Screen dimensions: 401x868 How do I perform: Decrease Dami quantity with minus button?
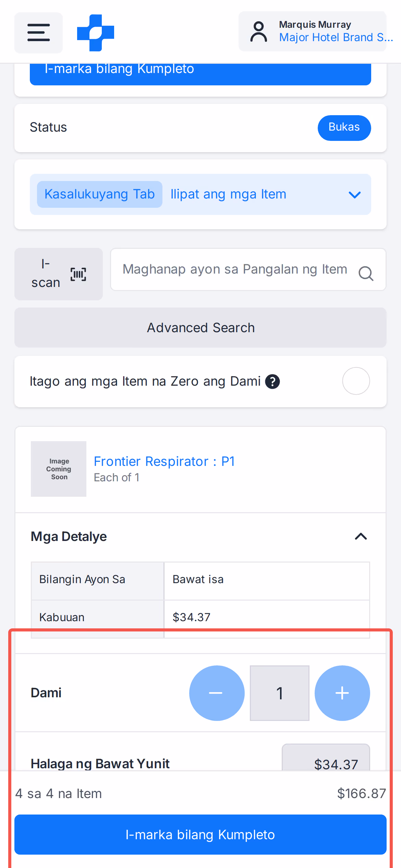coord(217,693)
